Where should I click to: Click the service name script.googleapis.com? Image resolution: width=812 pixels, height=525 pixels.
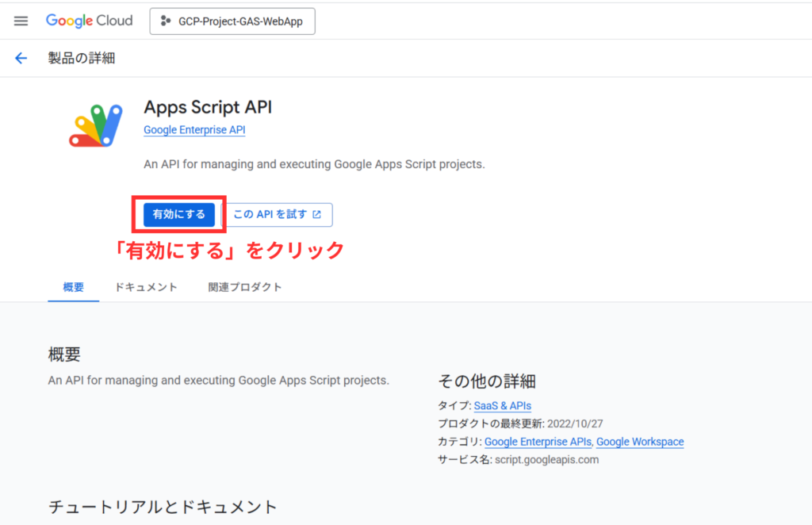coord(546,460)
